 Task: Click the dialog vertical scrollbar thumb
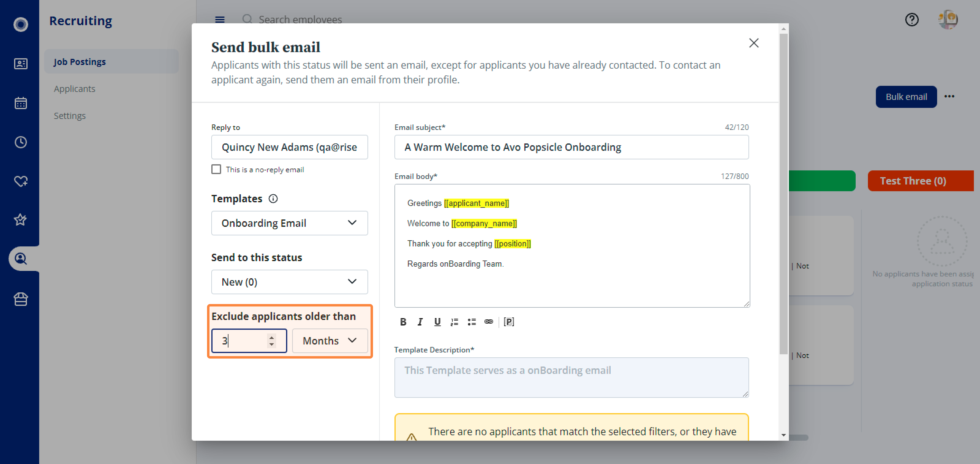[783, 194]
